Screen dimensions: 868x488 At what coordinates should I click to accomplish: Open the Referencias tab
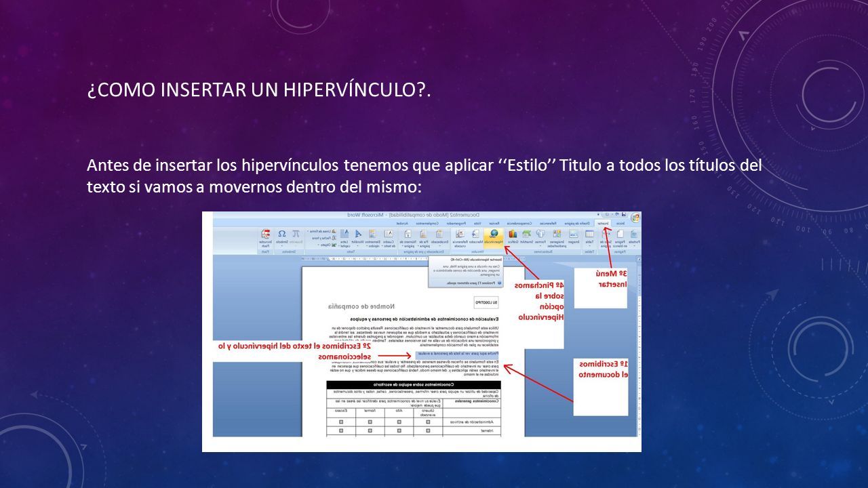(548, 223)
